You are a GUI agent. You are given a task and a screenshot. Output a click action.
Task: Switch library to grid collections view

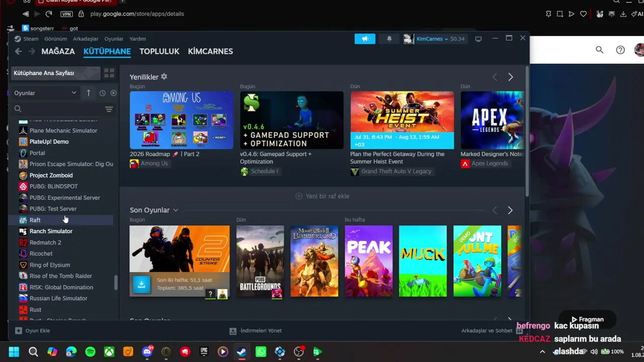(x=109, y=73)
